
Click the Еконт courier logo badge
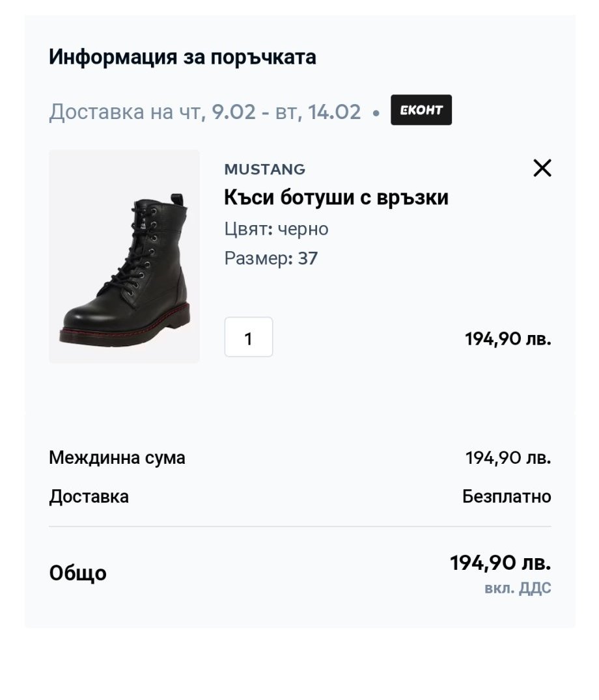tap(421, 110)
